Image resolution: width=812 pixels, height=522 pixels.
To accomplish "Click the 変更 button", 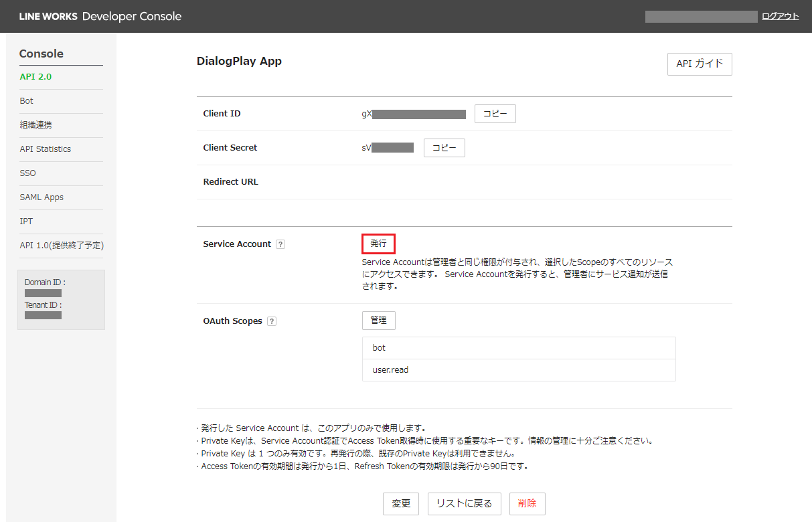I will (401, 504).
